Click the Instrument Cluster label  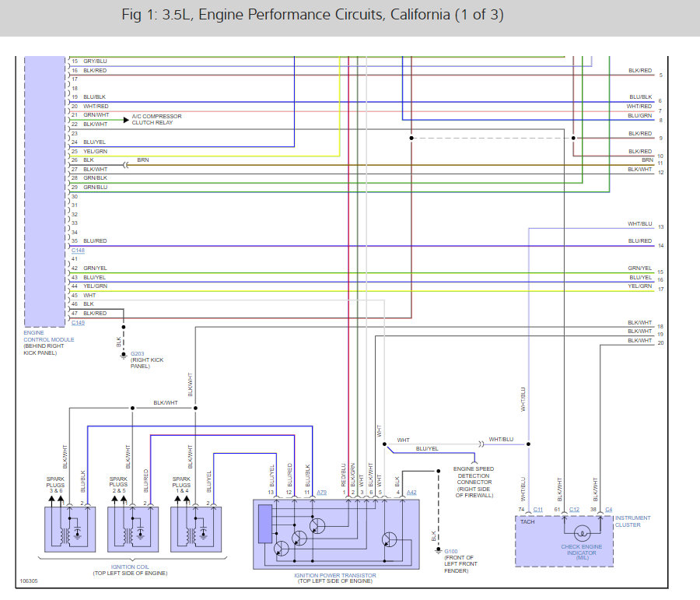632,521
